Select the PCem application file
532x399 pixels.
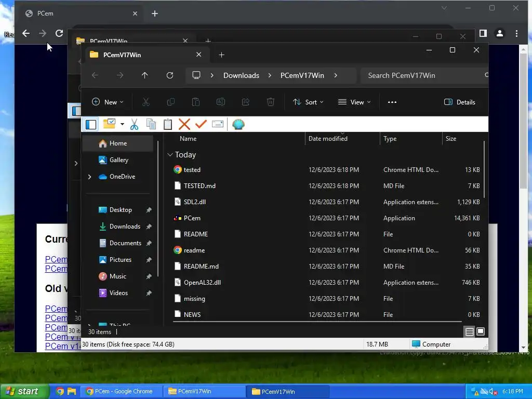coord(327,218)
